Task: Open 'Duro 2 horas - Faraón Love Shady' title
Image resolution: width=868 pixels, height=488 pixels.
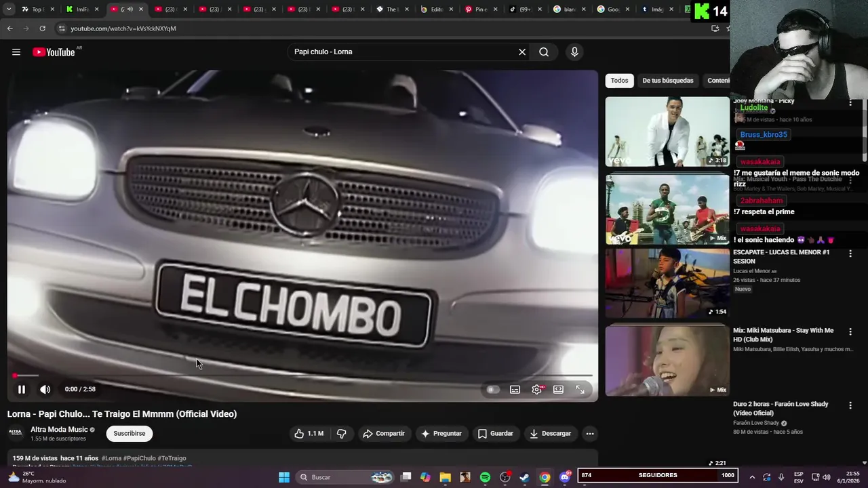Action: [x=781, y=408]
